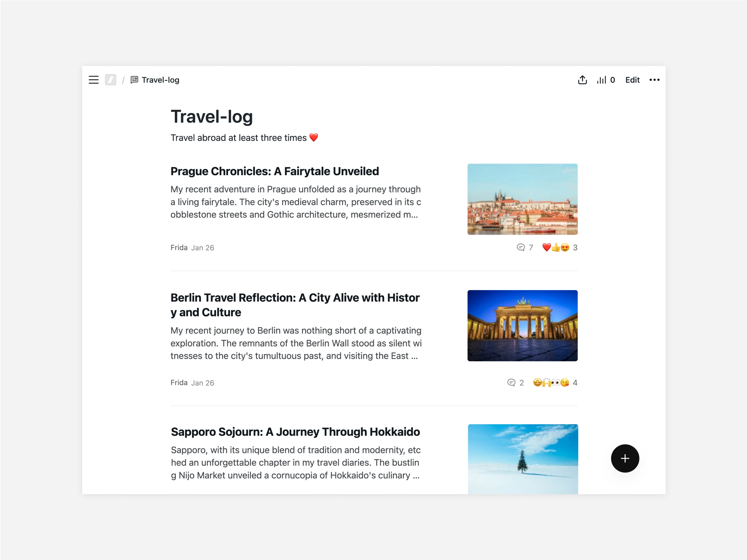The height and width of the screenshot is (560, 747).
Task: Open the hamburger sidebar menu
Action: coord(94,80)
